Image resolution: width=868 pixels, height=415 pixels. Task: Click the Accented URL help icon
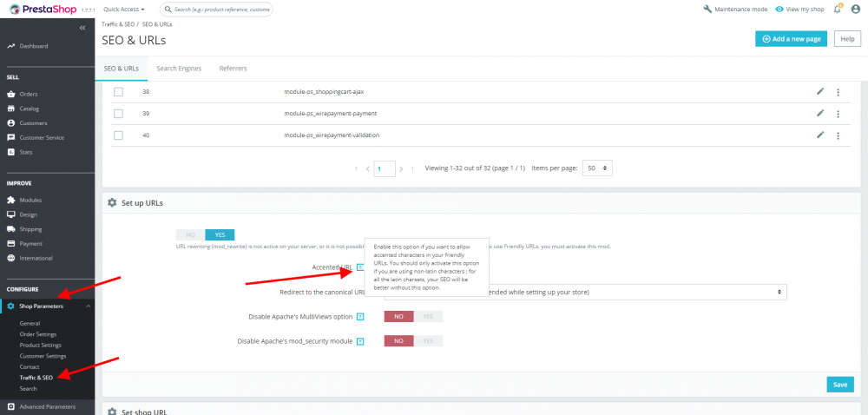360,267
